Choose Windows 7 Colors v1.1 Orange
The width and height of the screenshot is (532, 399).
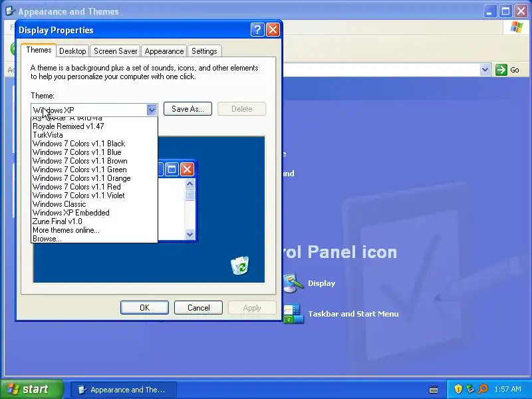click(94, 178)
